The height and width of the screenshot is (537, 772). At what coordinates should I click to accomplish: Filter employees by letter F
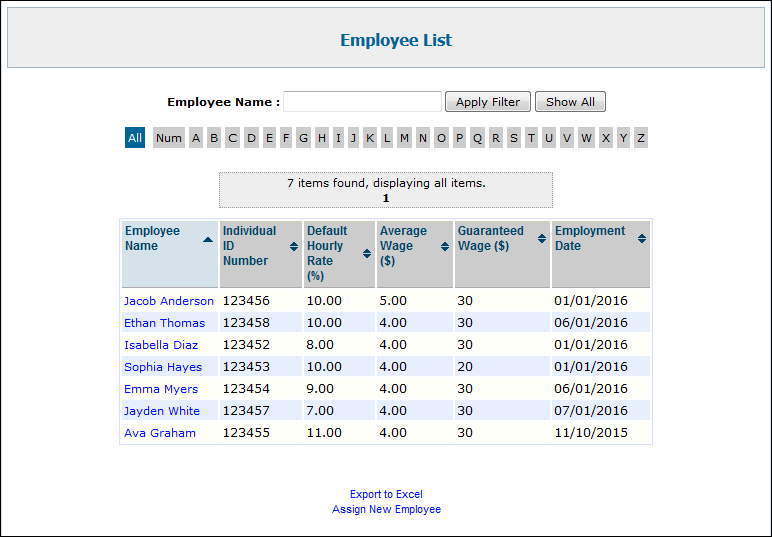click(286, 138)
